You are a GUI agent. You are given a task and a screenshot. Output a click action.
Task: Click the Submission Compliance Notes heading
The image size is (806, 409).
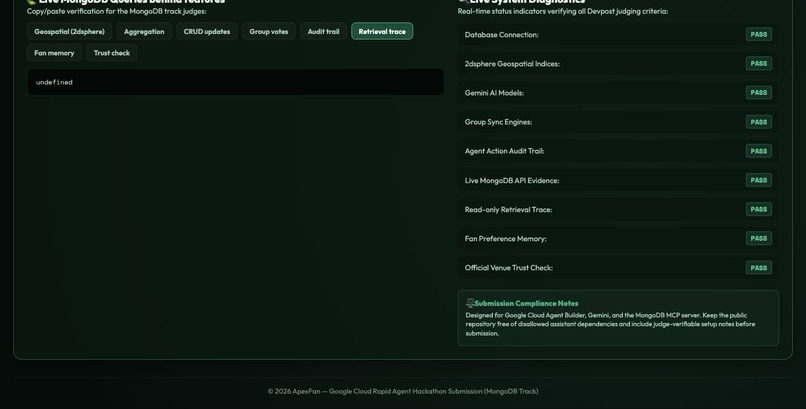tap(526, 303)
